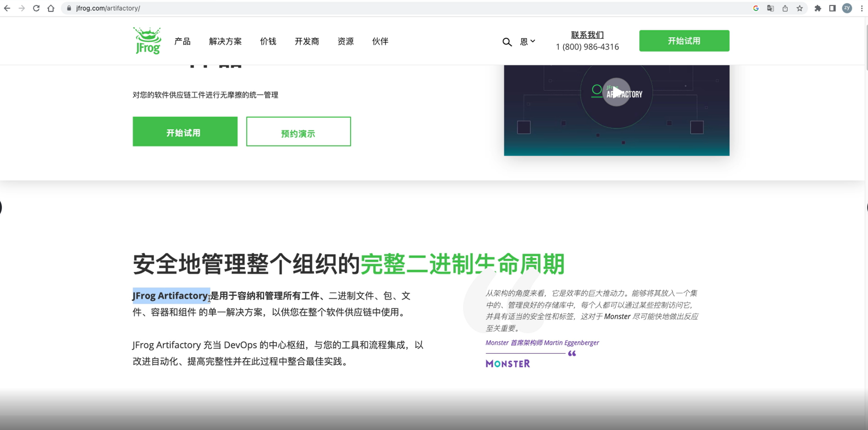
Task: Click the purple quotation mark icon
Action: click(572, 353)
